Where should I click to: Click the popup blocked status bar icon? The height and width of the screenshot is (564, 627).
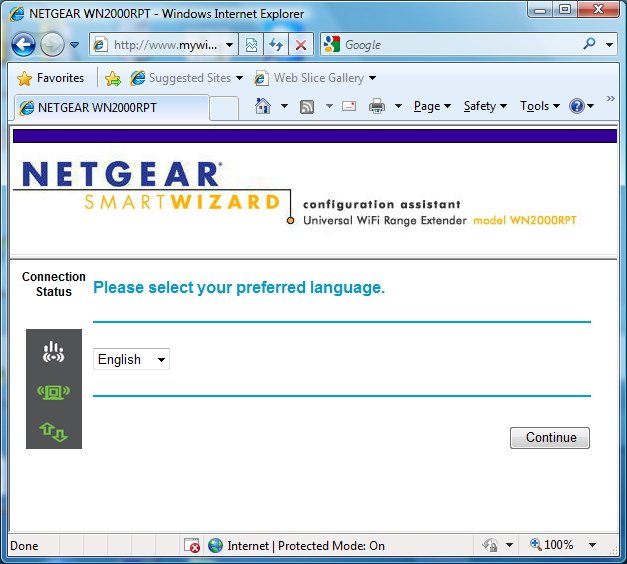coord(192,546)
